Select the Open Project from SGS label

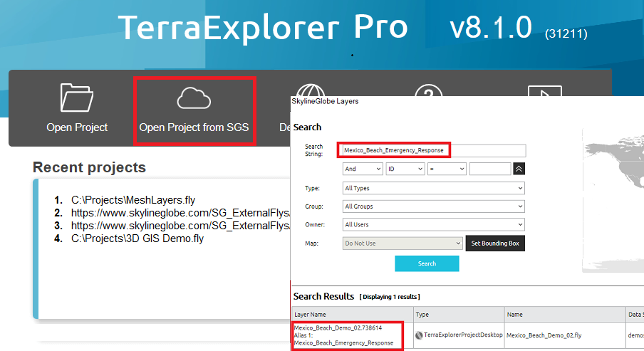pyautogui.click(x=194, y=127)
